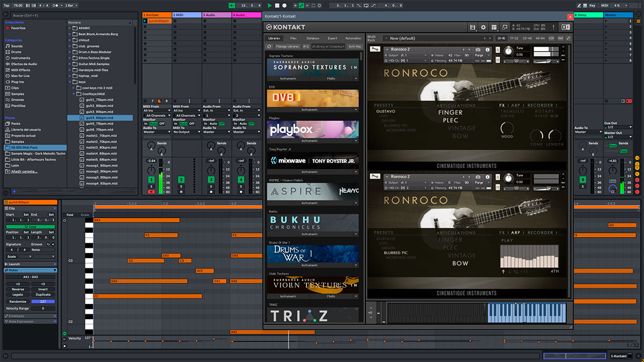Toggle the Kontakt side panel icon
Screen dimensions: 644x362
(x=566, y=27)
